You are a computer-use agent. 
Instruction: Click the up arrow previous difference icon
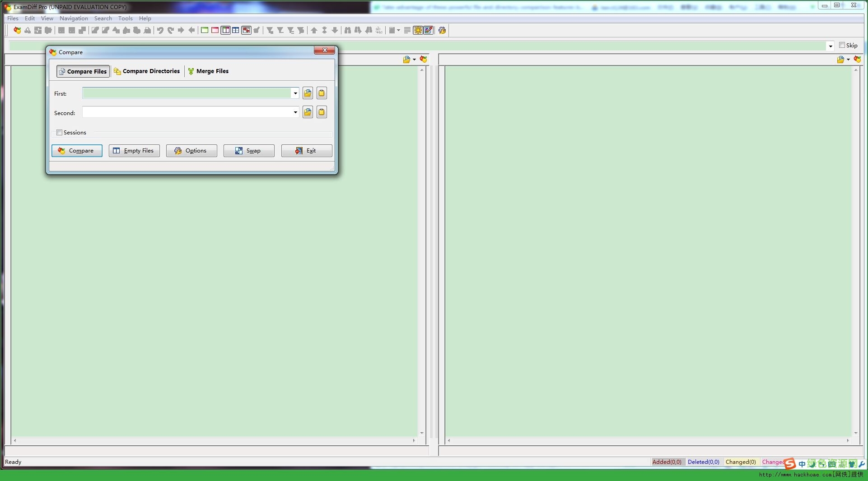314,30
